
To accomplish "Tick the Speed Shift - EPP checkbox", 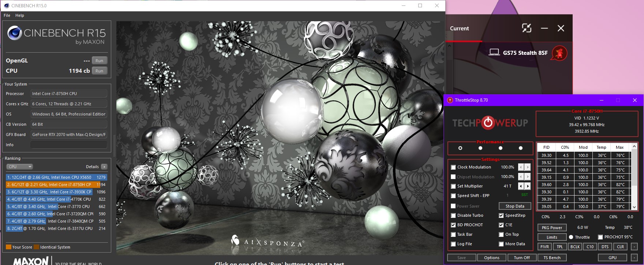I will pyautogui.click(x=453, y=196).
